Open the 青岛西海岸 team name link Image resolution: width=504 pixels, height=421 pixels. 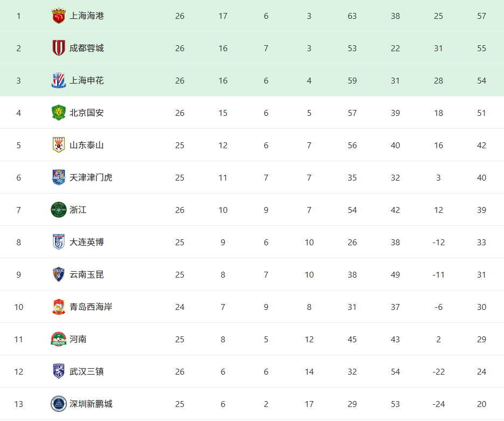(x=91, y=307)
